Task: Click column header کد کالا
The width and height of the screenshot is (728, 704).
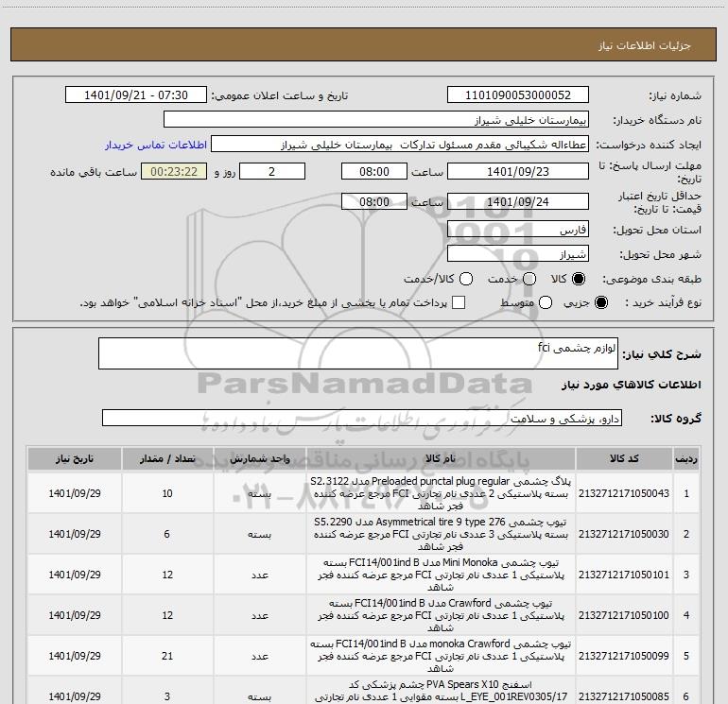Action: click(624, 458)
